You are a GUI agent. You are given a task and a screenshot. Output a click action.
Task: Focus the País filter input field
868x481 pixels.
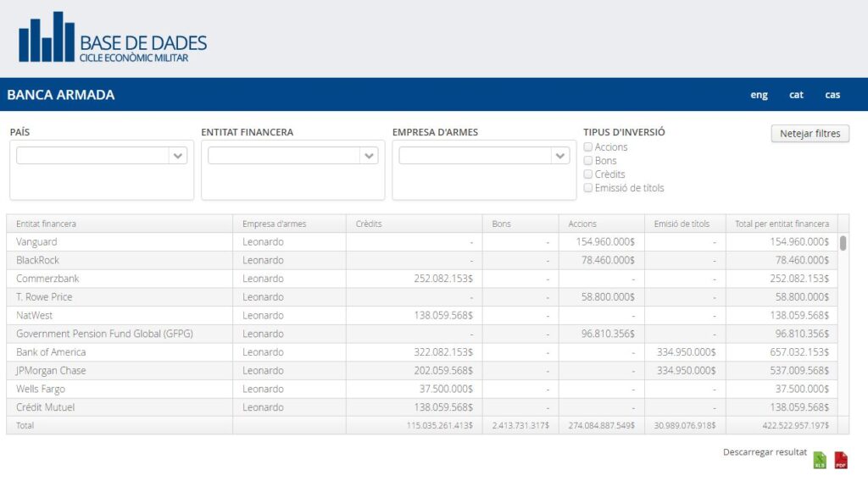click(x=92, y=155)
